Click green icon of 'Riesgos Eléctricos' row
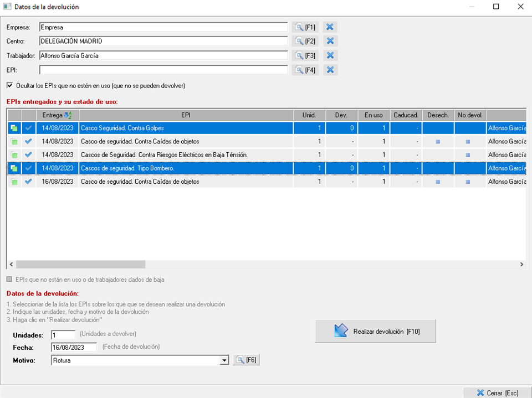532x398 pixels. pos(14,155)
